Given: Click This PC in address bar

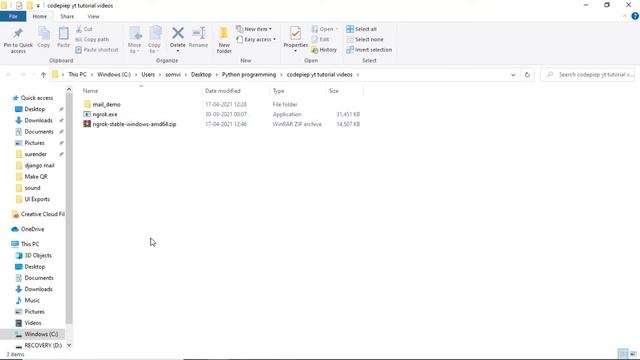Looking at the screenshot, I should pos(77,75).
